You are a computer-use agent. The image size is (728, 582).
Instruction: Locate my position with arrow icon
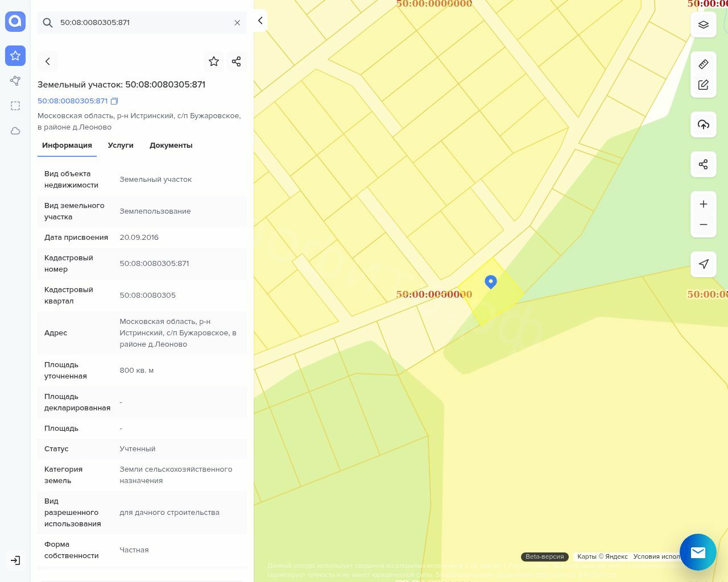pyautogui.click(x=703, y=264)
